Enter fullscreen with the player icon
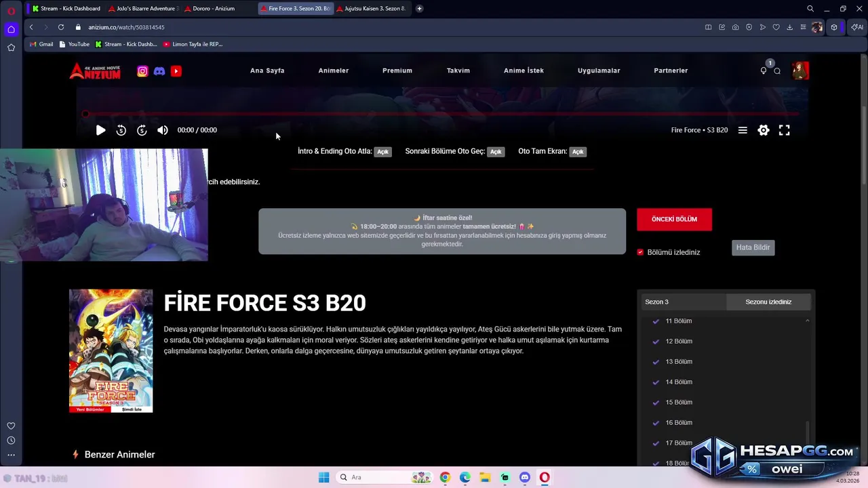The width and height of the screenshot is (868, 488). pos(785,130)
